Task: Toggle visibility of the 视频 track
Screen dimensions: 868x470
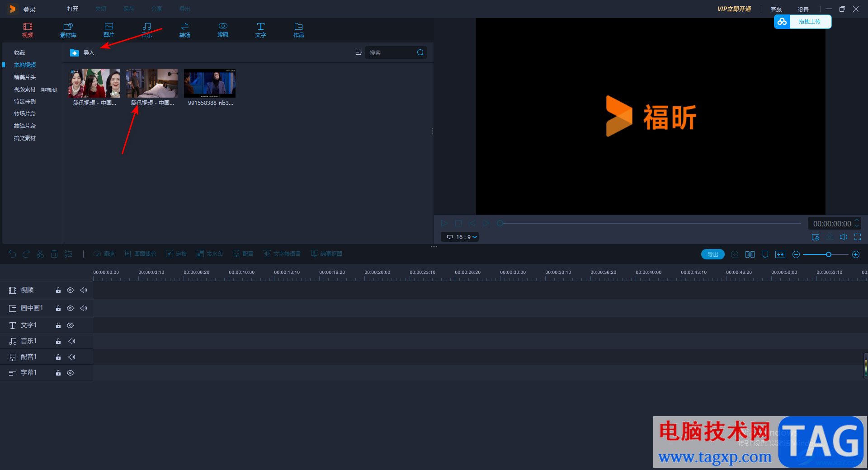Action: click(x=71, y=290)
